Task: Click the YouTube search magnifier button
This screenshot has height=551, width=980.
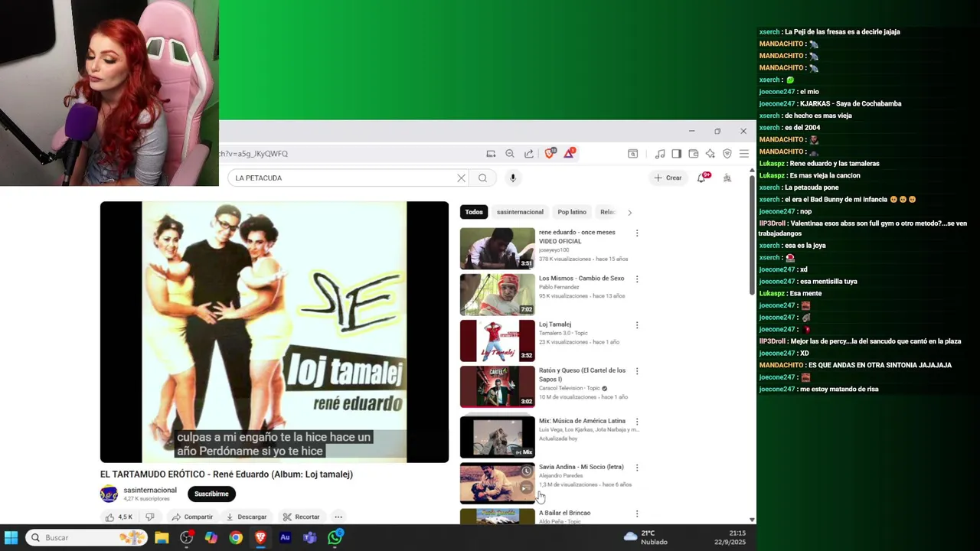Action: 482,178
